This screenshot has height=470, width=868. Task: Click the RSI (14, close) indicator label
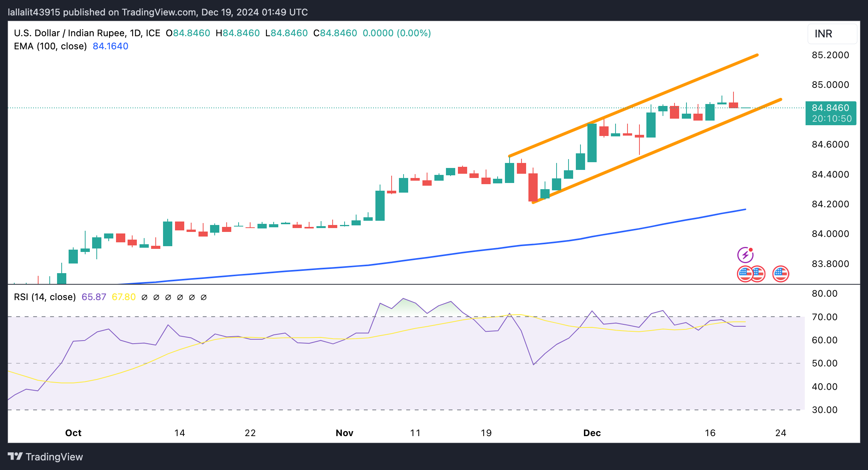pos(45,297)
